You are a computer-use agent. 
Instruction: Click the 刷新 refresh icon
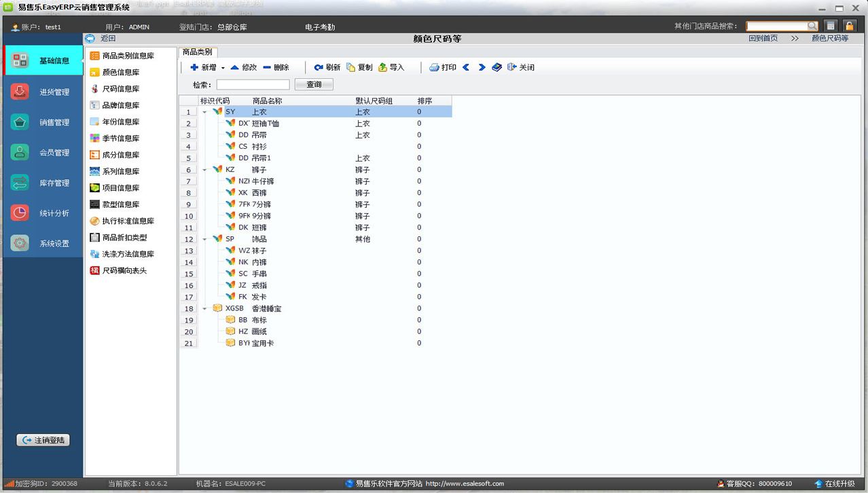click(x=319, y=67)
